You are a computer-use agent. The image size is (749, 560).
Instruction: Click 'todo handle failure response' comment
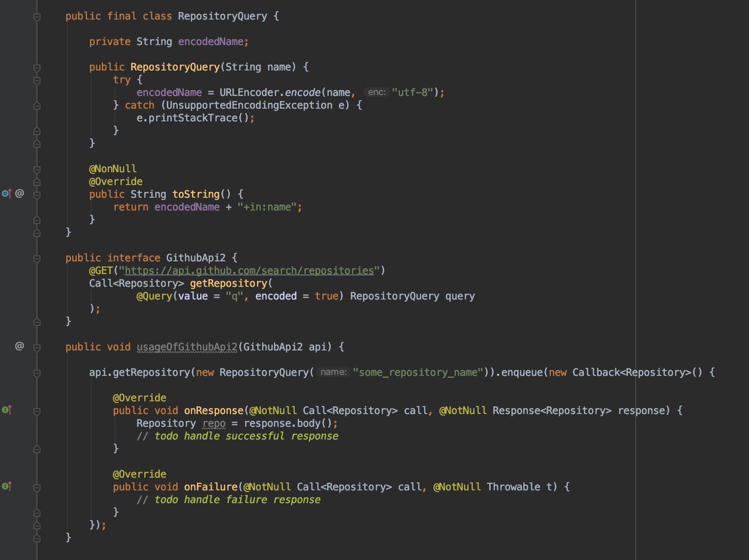coord(238,500)
